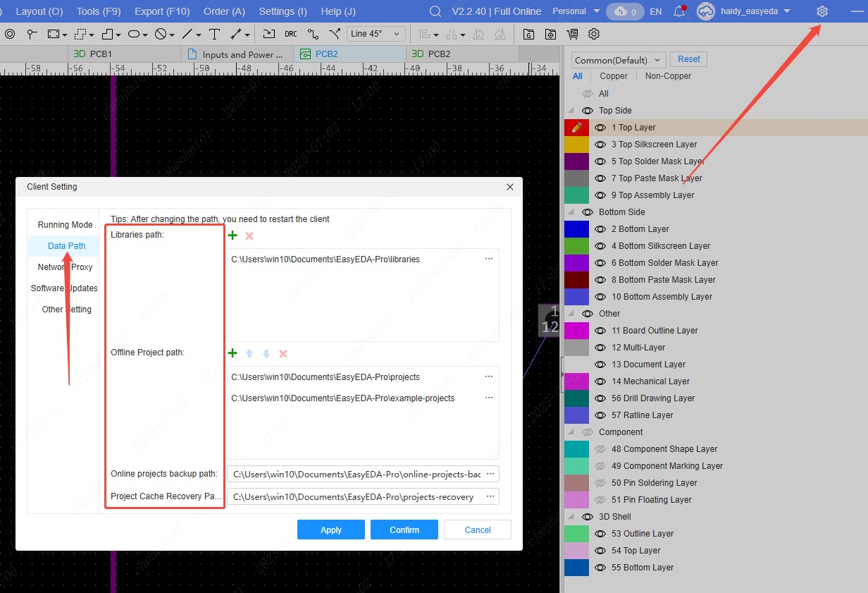Open the client settings gear icon
868x593 pixels.
pyautogui.click(x=821, y=11)
